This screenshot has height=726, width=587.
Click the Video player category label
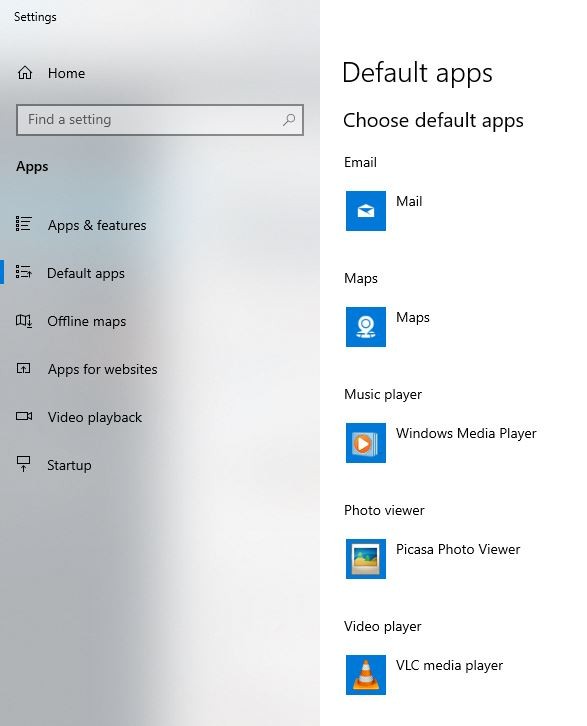click(x=382, y=626)
